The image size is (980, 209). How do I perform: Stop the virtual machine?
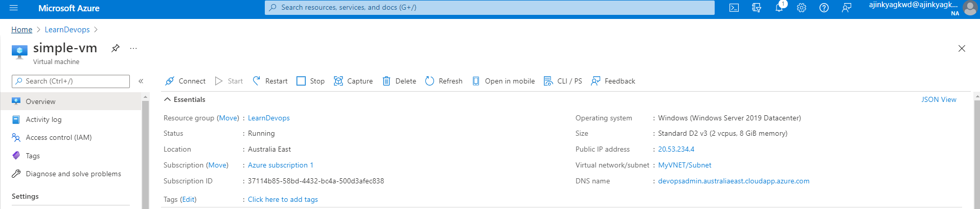click(311, 81)
